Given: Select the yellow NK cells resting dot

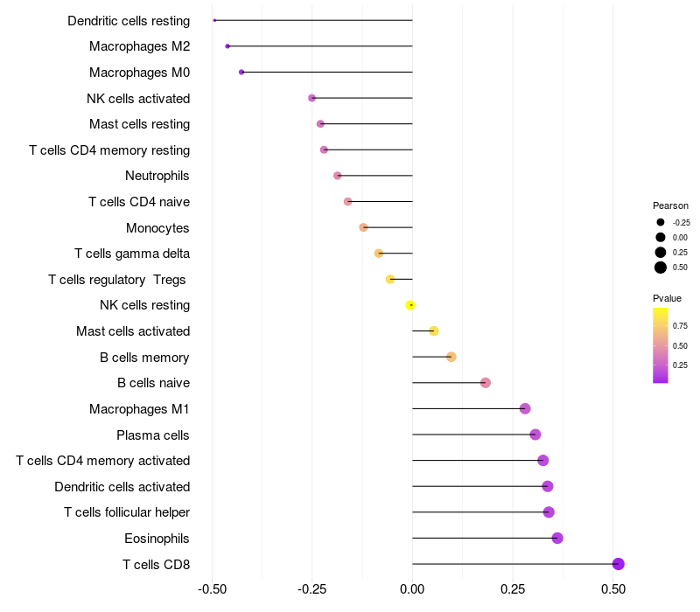Looking at the screenshot, I should [x=409, y=305].
